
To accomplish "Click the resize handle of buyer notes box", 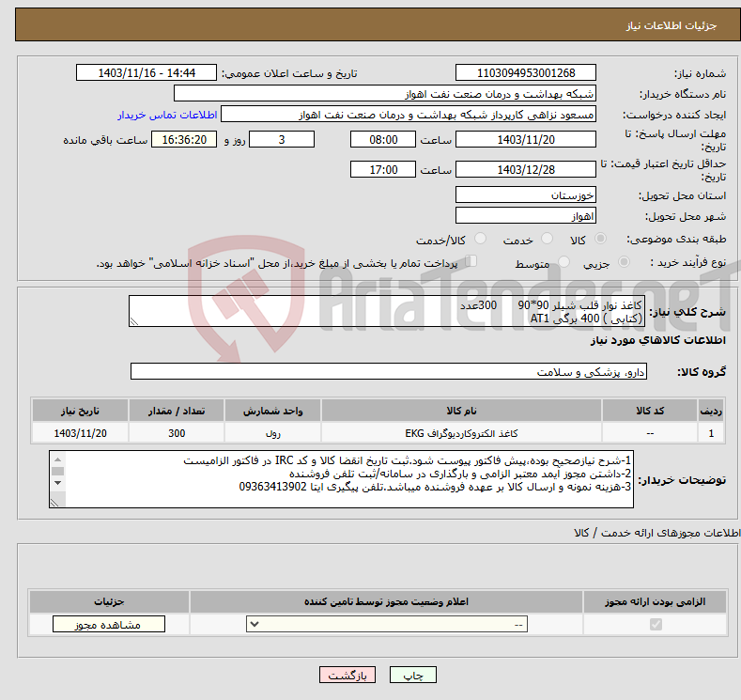I will 54,503.
